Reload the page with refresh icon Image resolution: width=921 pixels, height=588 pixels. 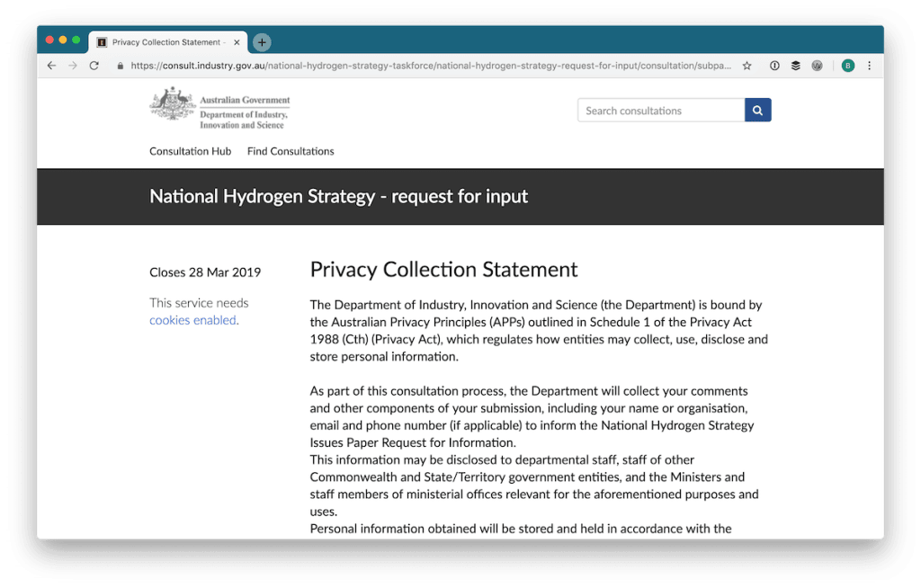pyautogui.click(x=94, y=66)
